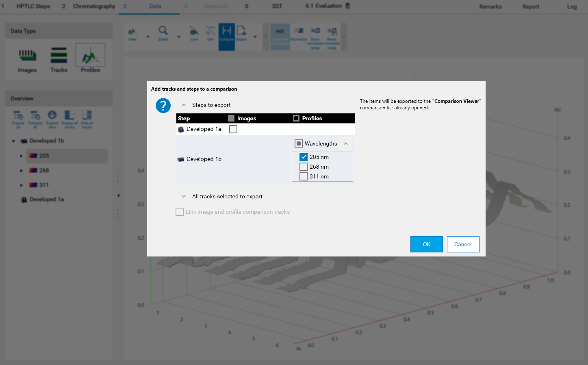
Task: Tick the Images checkbox for Developed 1a
Action: pyautogui.click(x=233, y=129)
